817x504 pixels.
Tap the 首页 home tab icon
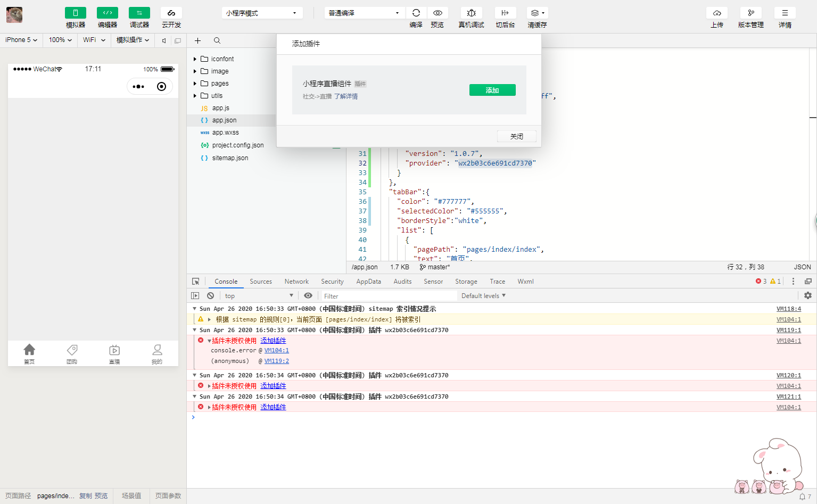(29, 350)
